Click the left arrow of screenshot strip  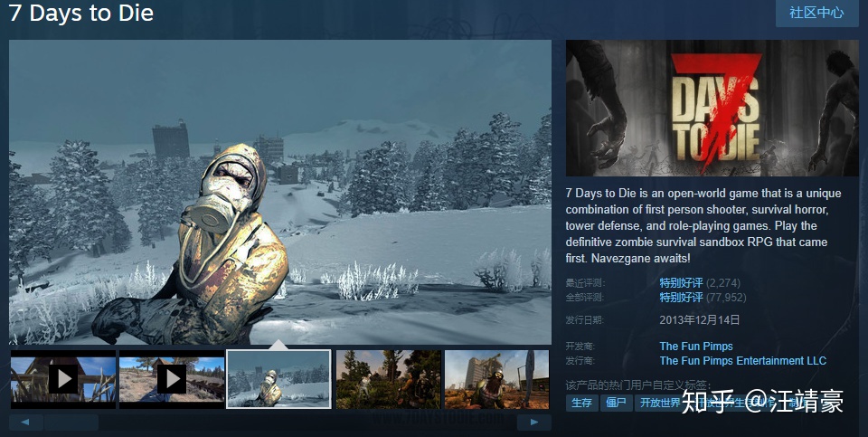click(x=26, y=422)
